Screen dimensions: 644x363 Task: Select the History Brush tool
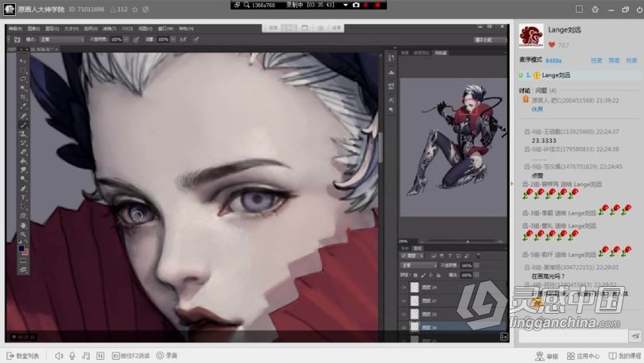[23, 143]
